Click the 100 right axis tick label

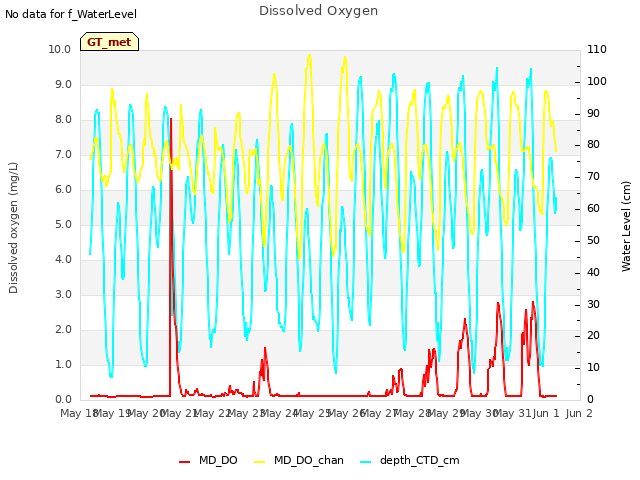[x=597, y=81]
